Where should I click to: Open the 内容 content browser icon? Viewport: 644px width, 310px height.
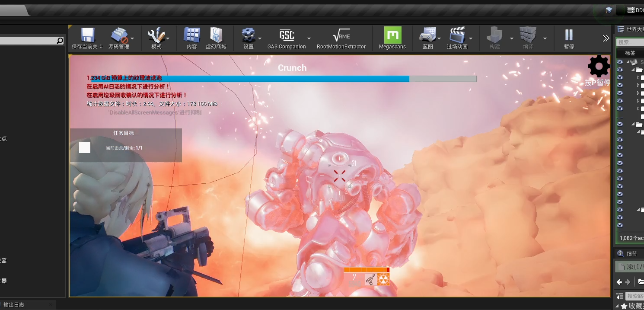[x=192, y=35]
